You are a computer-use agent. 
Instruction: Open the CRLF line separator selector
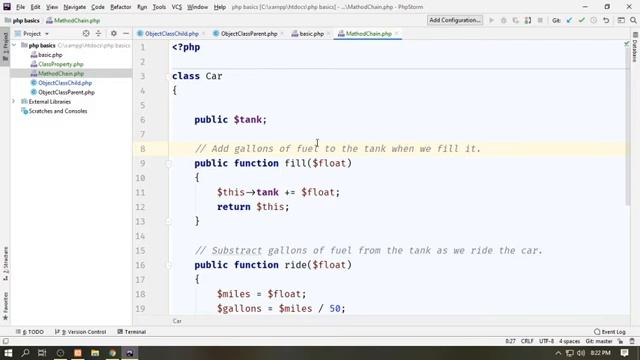coord(527,341)
